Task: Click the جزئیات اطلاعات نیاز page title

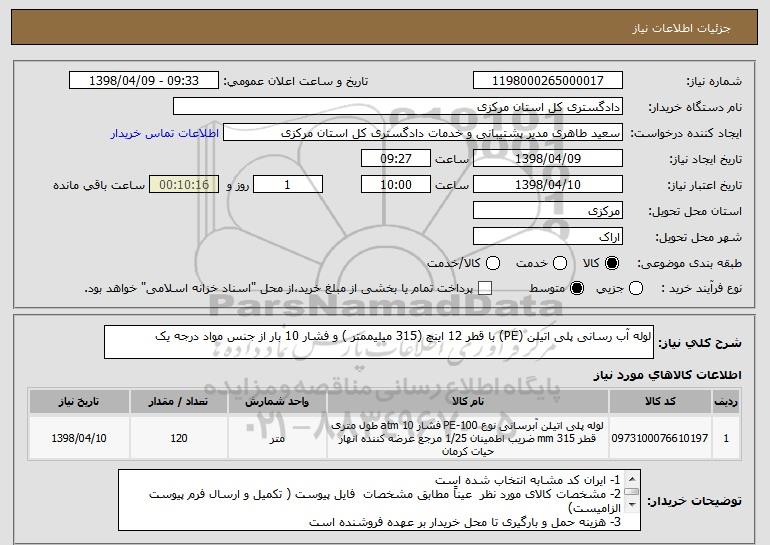Action: (681, 28)
